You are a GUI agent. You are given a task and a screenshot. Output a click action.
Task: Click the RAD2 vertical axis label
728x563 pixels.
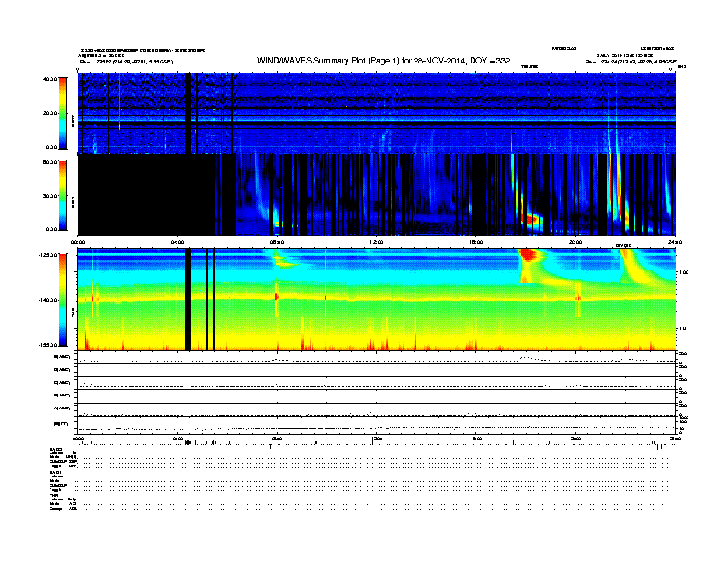(73, 121)
